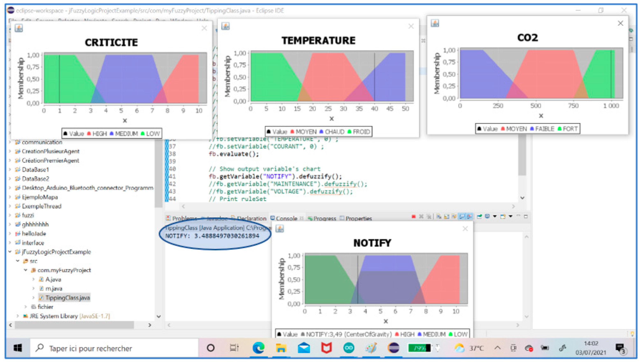The height and width of the screenshot is (364, 642).
Task: Toggle Show Console on Standard Out change
Action: pyautogui.click(x=462, y=216)
